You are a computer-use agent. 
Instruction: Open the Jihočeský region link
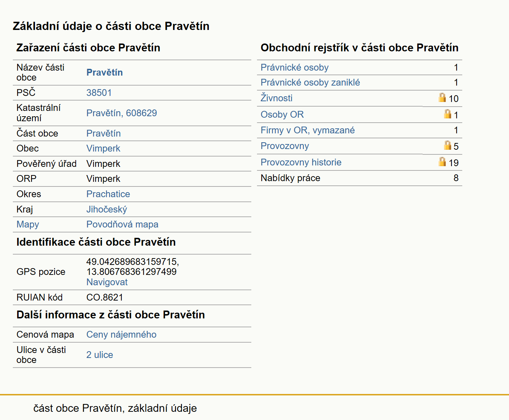coord(107,209)
